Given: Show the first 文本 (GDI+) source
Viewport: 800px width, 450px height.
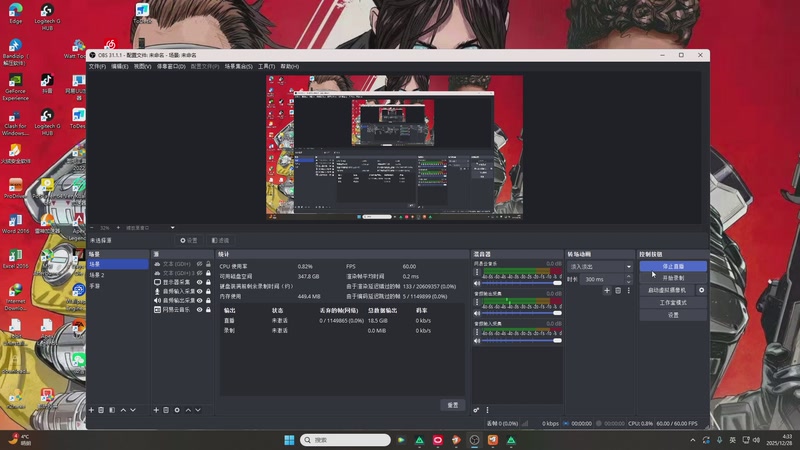Looking at the screenshot, I should click(199, 264).
